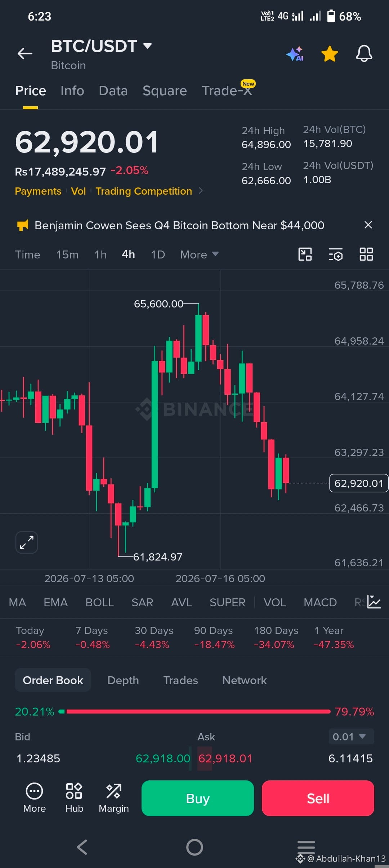Enable the SUPER indicator
This screenshot has height=868, width=389.
click(x=227, y=602)
